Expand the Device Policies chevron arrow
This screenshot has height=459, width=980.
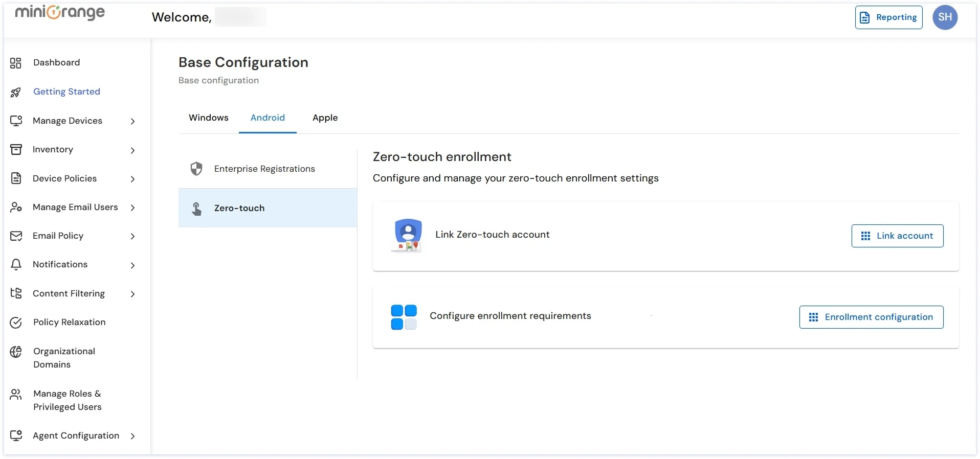click(x=132, y=179)
